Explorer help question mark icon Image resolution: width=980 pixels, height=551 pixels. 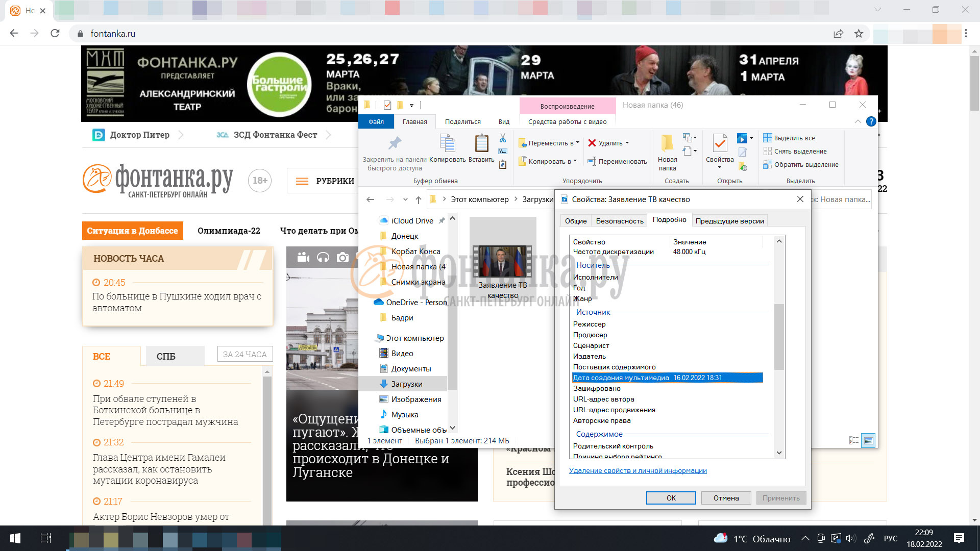[x=871, y=121]
